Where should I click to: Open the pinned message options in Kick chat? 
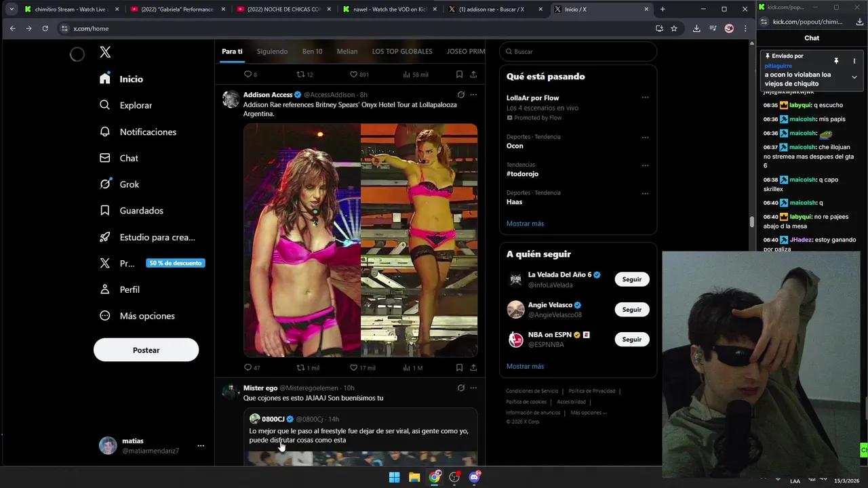tap(854, 61)
